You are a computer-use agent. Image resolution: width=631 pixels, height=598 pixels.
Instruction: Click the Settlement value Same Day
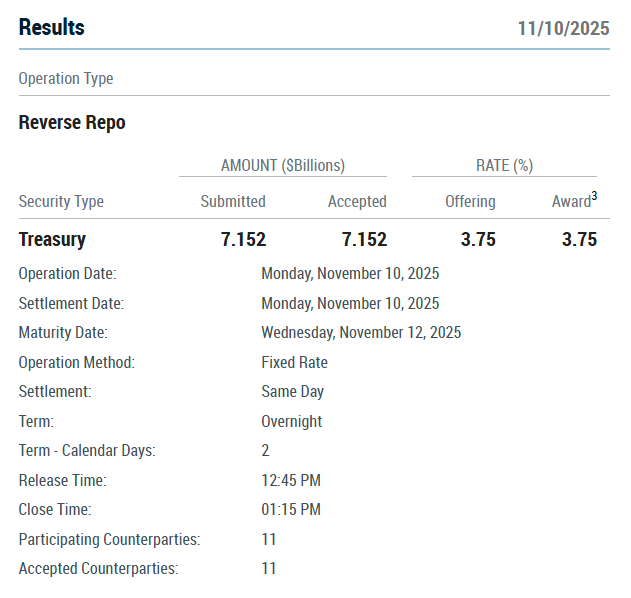293,392
